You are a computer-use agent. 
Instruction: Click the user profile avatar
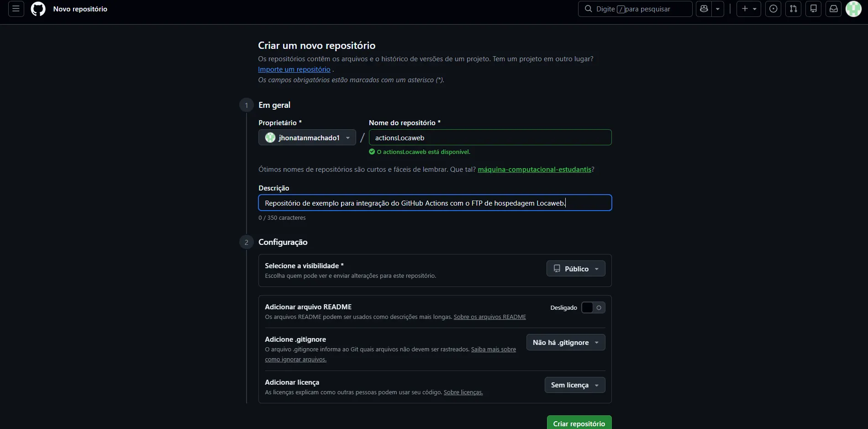click(853, 9)
